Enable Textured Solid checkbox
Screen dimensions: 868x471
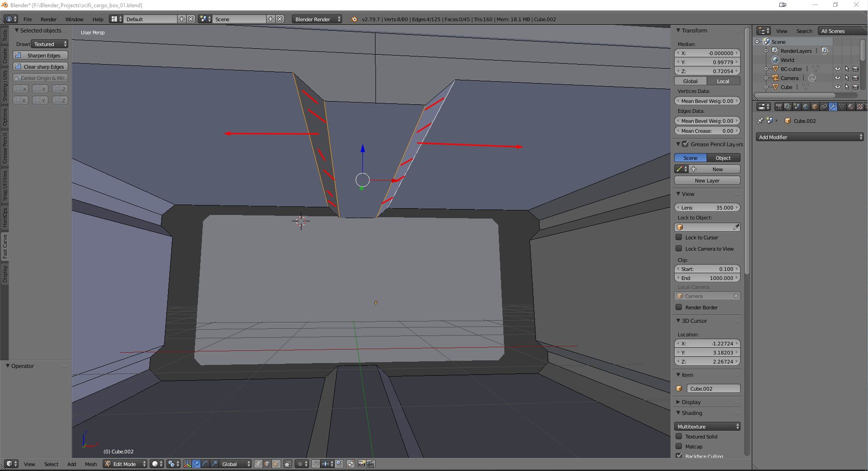click(x=679, y=436)
